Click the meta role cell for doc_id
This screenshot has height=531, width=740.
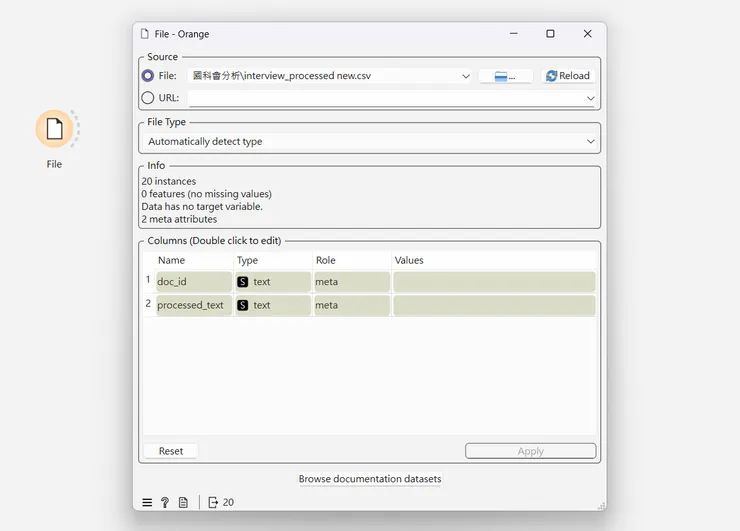352,282
